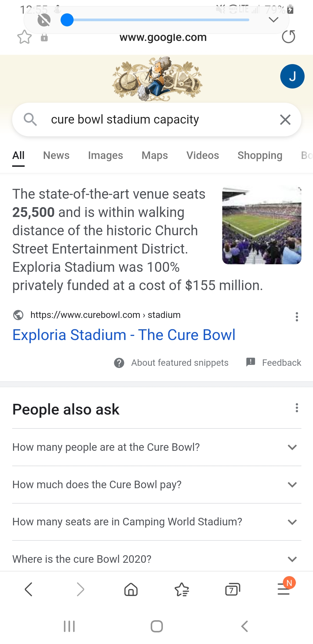Viewport: 313px width, 644px height.
Task: Tap the browser home icon
Action: click(x=131, y=589)
